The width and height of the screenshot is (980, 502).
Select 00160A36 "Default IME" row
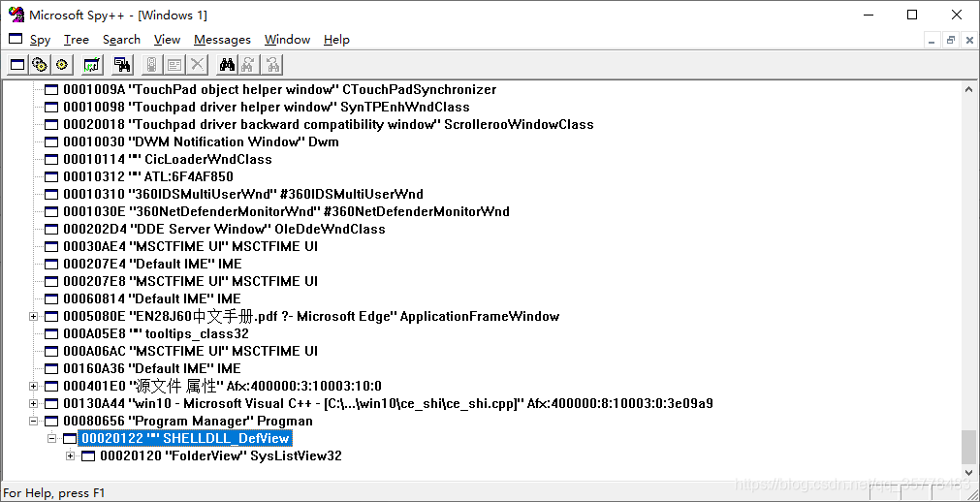[152, 369]
